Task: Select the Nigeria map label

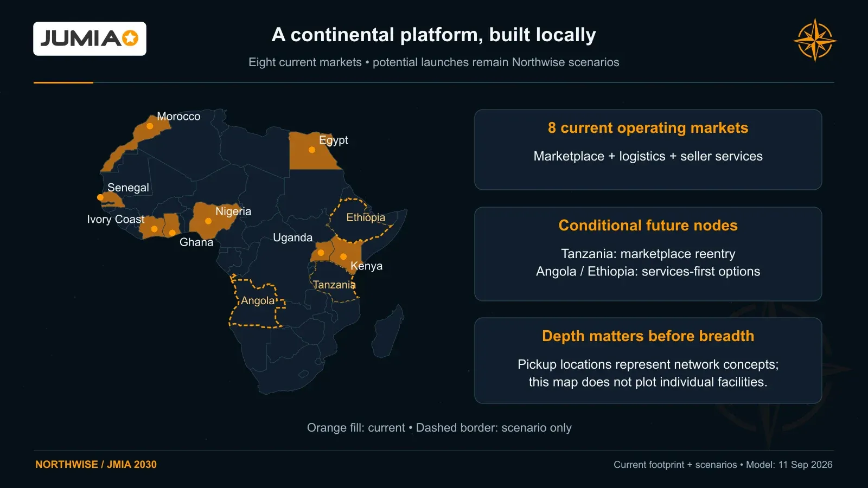Action: tap(233, 211)
